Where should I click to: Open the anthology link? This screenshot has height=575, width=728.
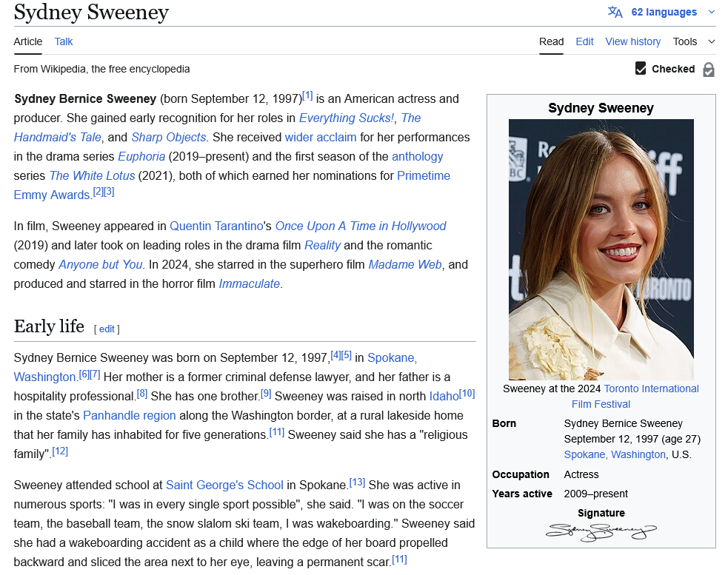(x=418, y=156)
